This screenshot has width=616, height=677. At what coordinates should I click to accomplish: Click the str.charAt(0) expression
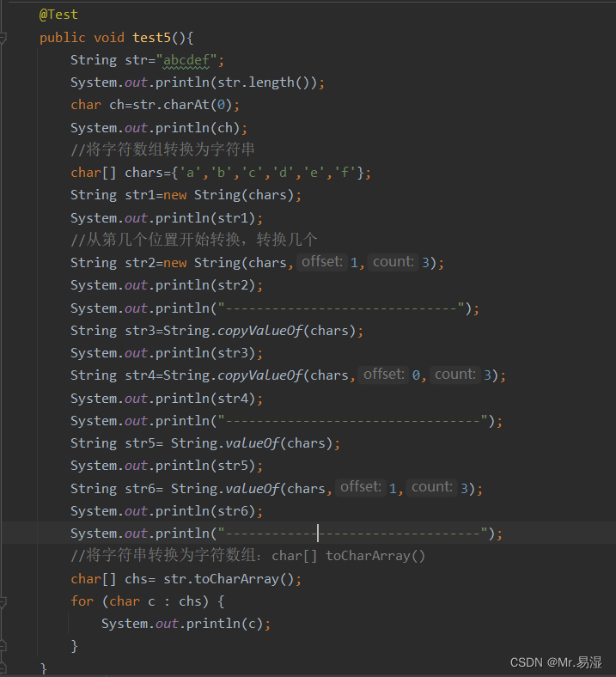point(182,105)
